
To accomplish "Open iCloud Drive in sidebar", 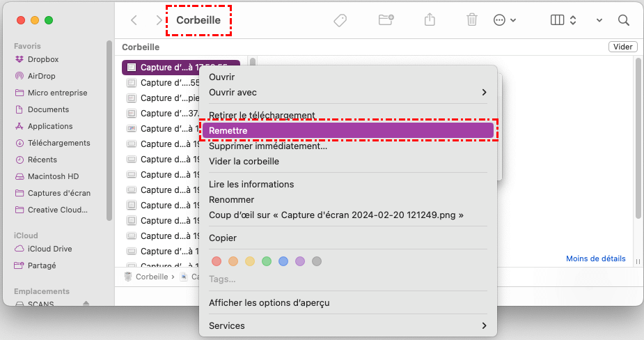I will pyautogui.click(x=49, y=249).
